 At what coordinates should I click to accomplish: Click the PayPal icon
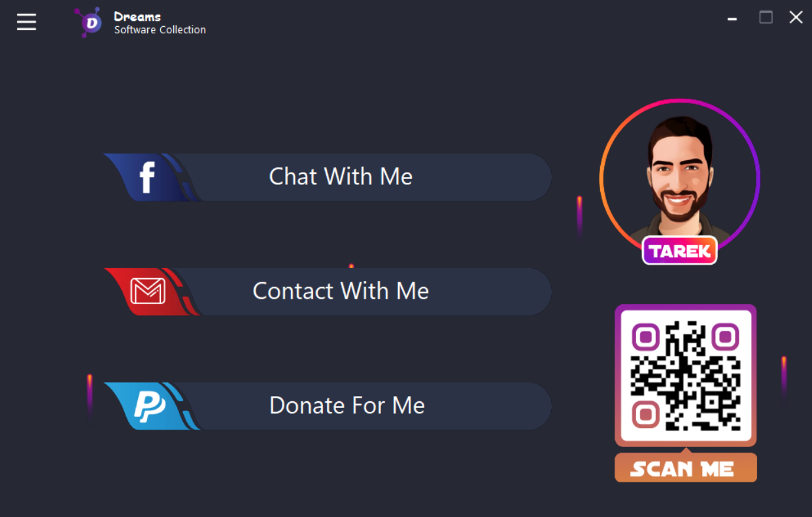(150, 406)
